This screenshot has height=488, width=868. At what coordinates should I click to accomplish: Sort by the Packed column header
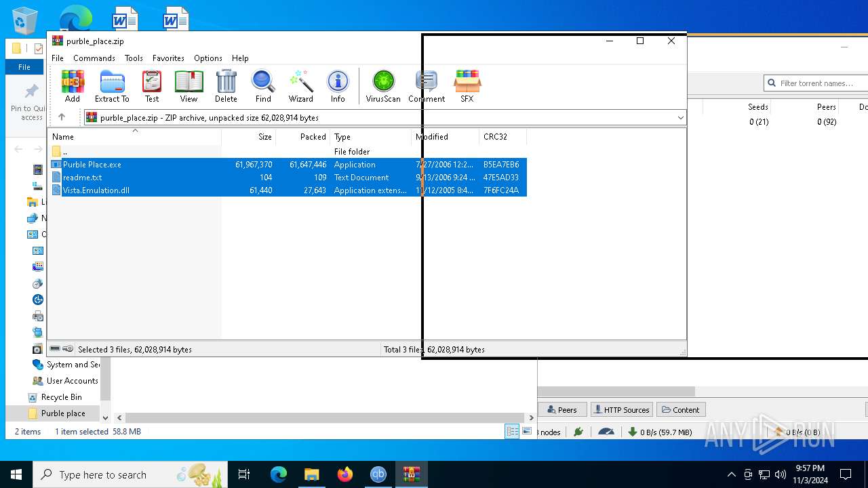tap(303, 137)
